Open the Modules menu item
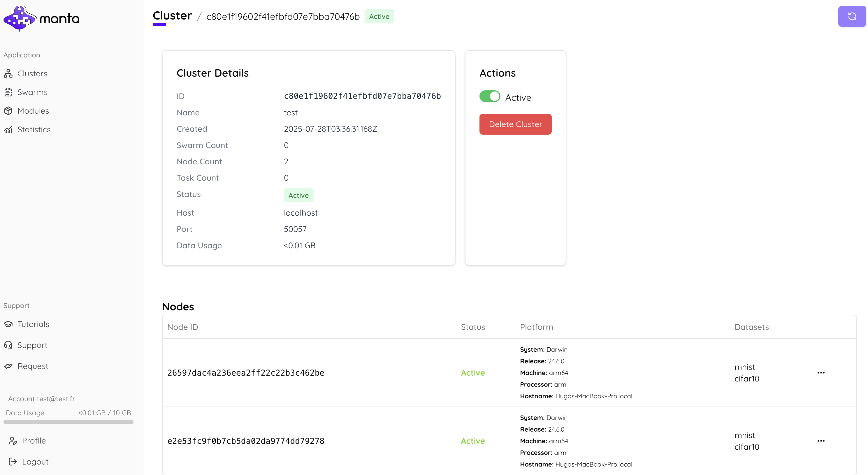 pos(33,111)
